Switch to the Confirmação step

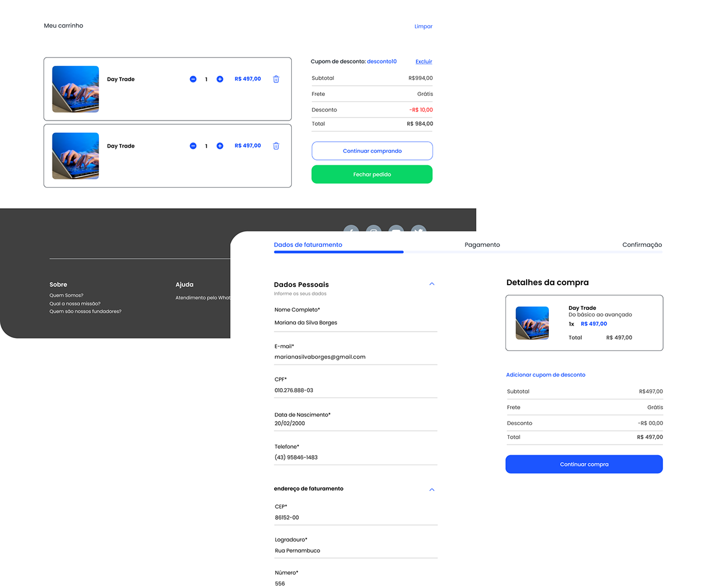[642, 245]
